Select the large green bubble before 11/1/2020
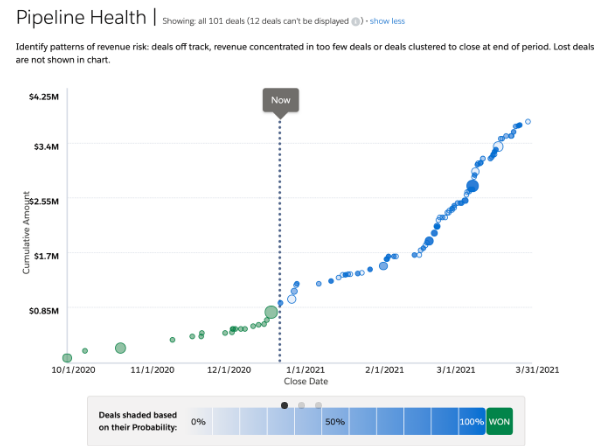 pos(120,348)
